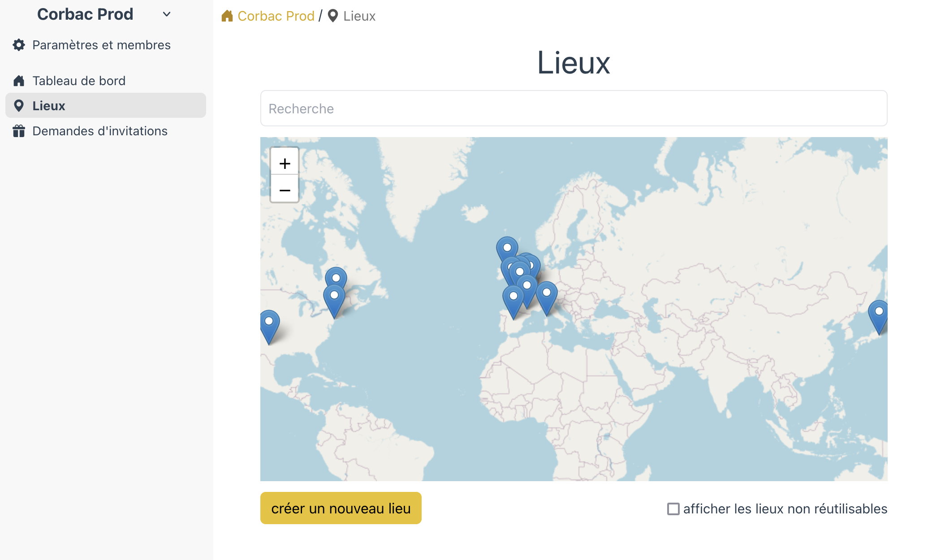The height and width of the screenshot is (560, 932).
Task: Enable afficher les lieux non réutilisables checkbox
Action: pyautogui.click(x=673, y=509)
